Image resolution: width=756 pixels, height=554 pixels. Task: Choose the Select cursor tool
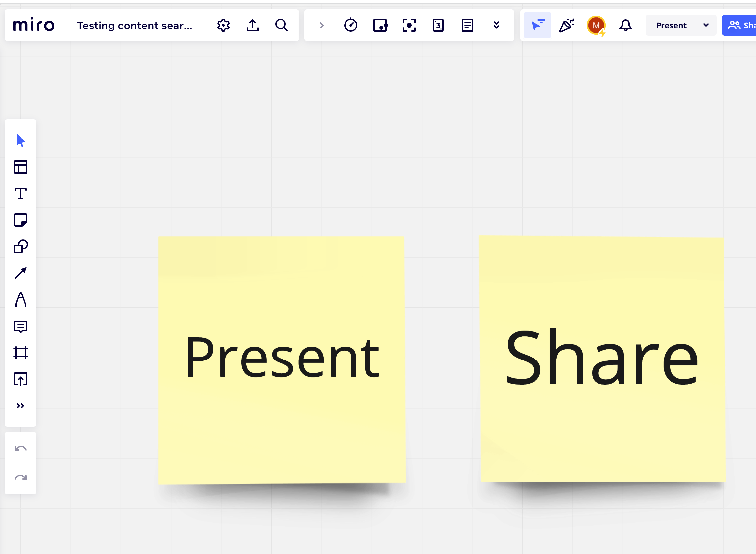pyautogui.click(x=21, y=140)
